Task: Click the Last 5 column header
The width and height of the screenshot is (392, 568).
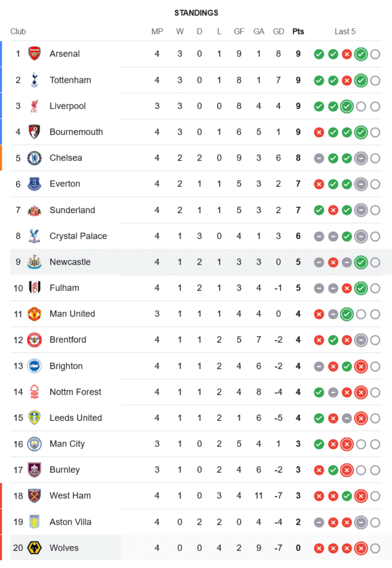Action: [345, 31]
